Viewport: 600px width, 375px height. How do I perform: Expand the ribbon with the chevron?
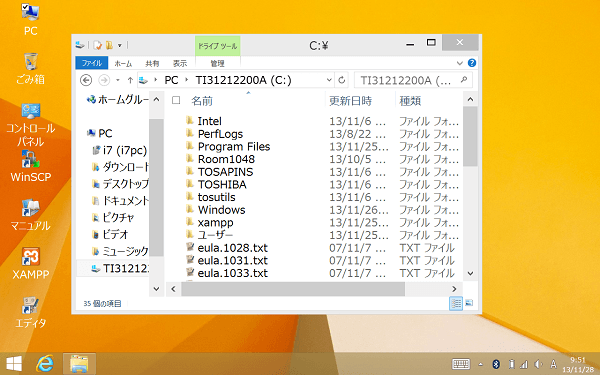[x=460, y=63]
